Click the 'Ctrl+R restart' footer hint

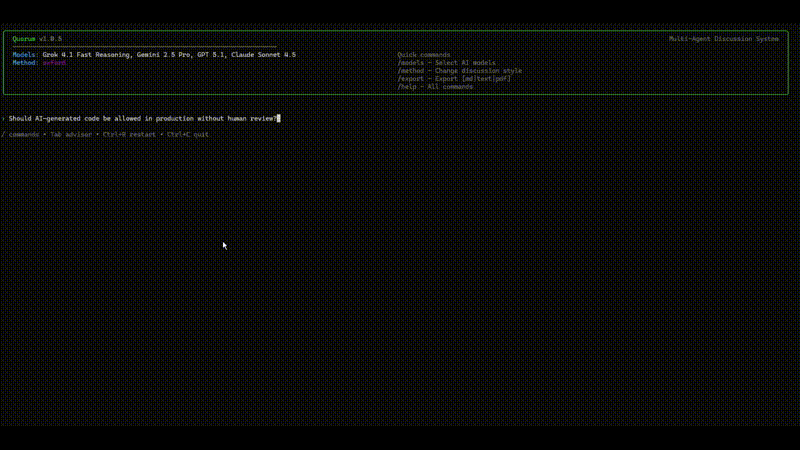click(x=129, y=135)
